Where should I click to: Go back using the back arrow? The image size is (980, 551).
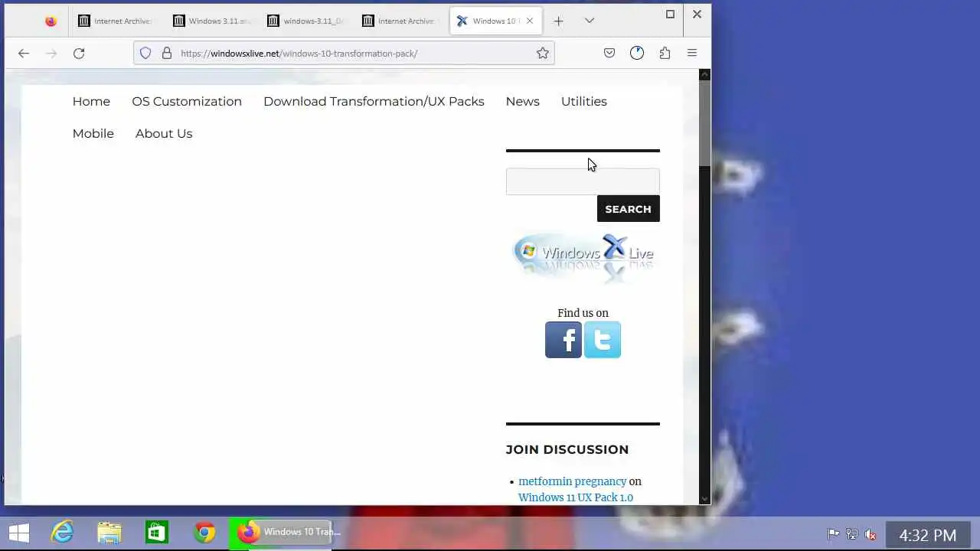click(24, 53)
